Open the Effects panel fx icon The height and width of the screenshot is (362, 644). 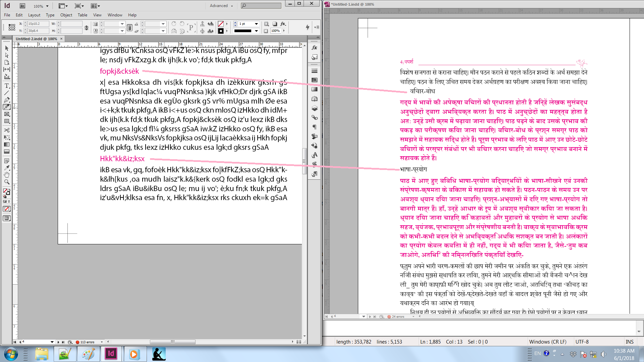[314, 48]
